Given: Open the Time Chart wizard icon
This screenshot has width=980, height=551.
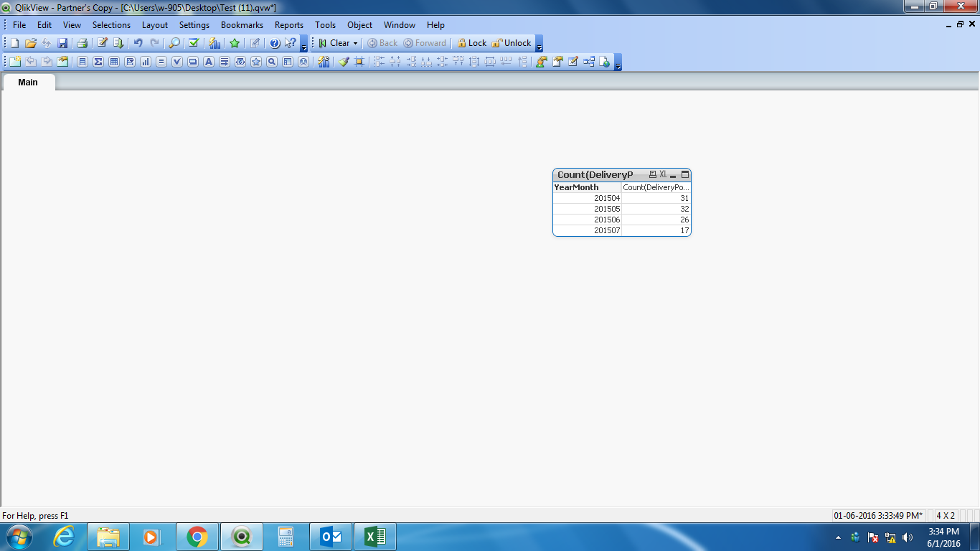Looking at the screenshot, I should click(324, 62).
